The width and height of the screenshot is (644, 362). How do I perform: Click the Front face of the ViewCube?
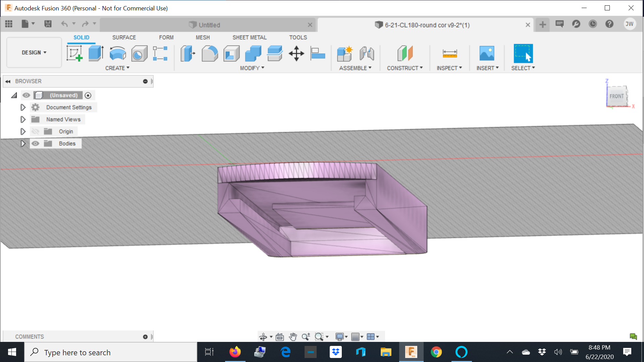point(617,96)
